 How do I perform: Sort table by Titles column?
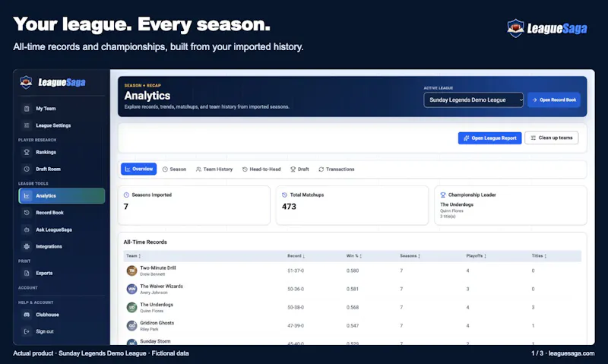point(539,256)
